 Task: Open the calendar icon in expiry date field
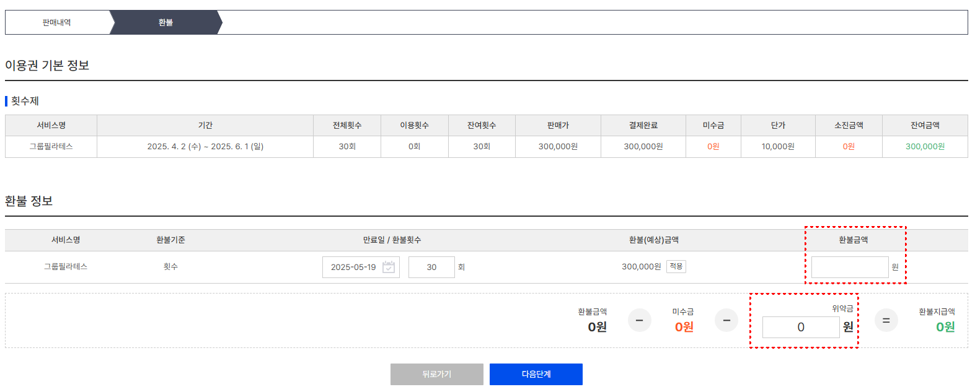(389, 267)
